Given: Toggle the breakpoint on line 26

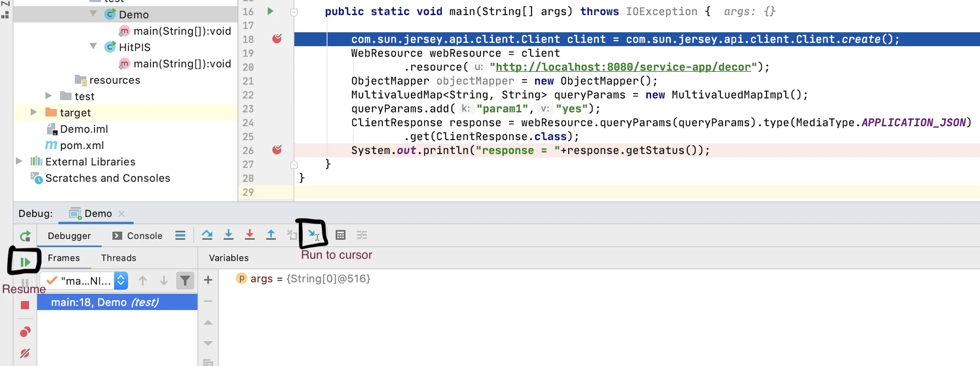Looking at the screenshot, I should coord(277,150).
